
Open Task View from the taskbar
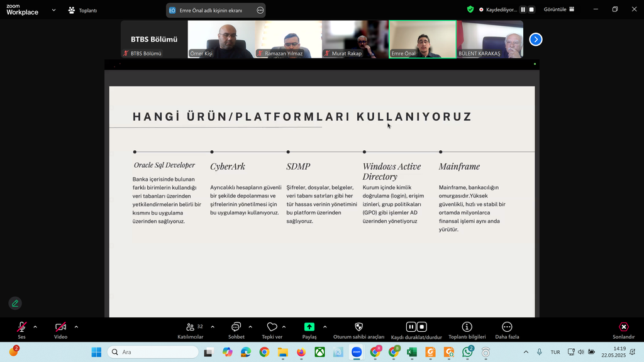pos(208,352)
